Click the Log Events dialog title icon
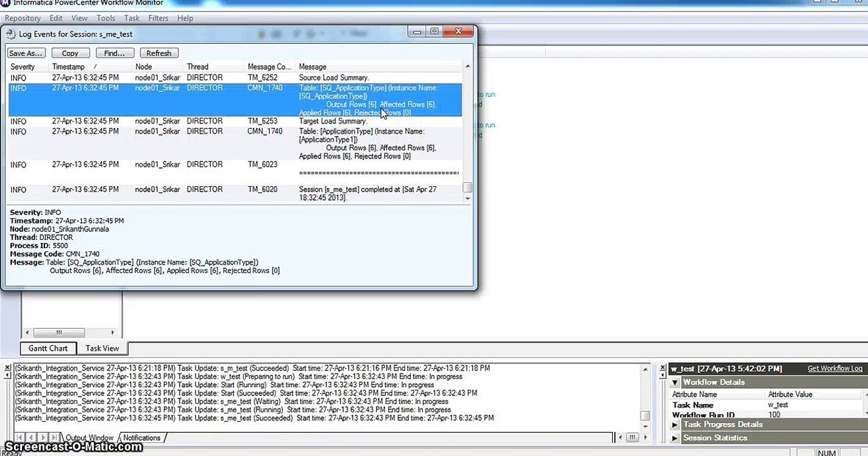 tap(11, 34)
